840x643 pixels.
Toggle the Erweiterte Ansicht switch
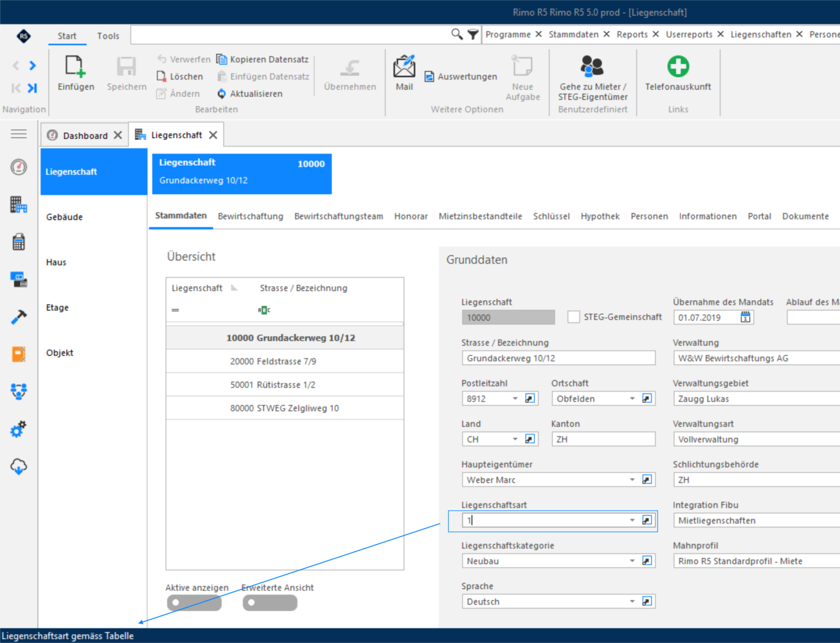click(x=270, y=602)
